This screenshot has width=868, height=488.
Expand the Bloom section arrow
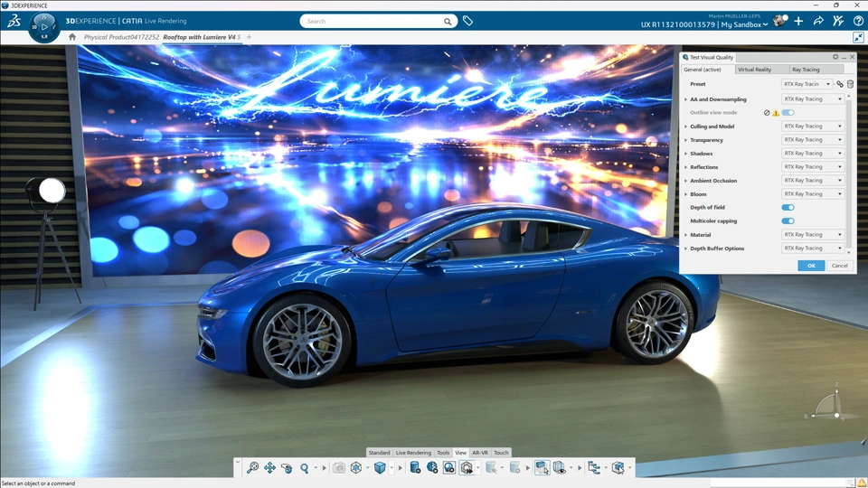click(x=686, y=194)
